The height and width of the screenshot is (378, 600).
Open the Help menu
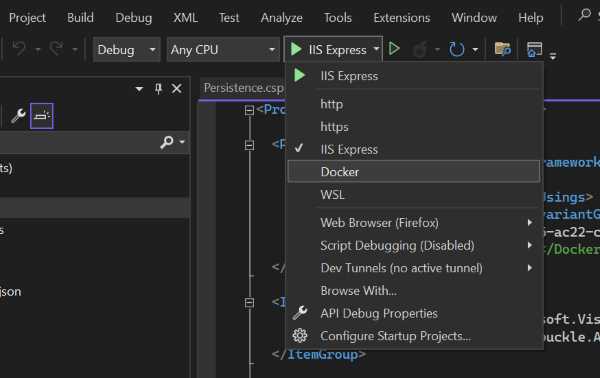point(531,18)
